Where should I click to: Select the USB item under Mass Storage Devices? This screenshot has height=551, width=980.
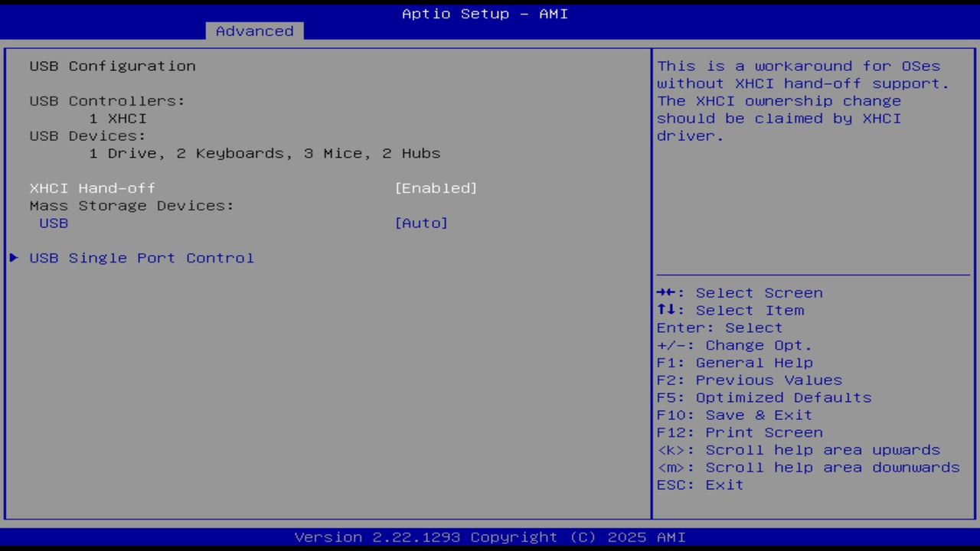(x=53, y=223)
